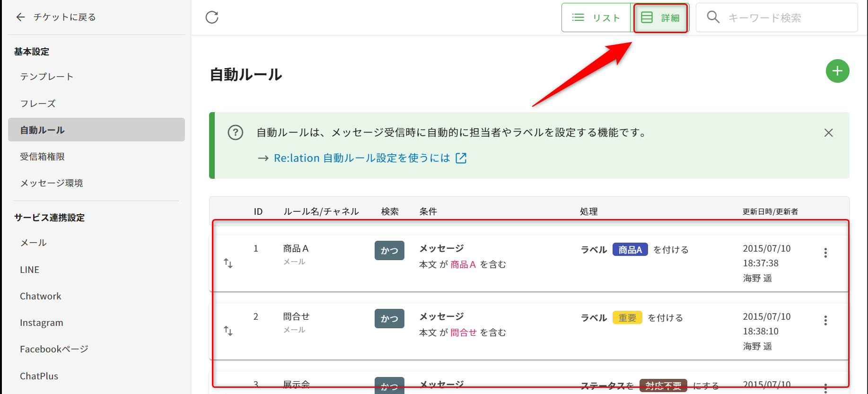
Task: Switch to 詳細 view
Action: (x=660, y=18)
